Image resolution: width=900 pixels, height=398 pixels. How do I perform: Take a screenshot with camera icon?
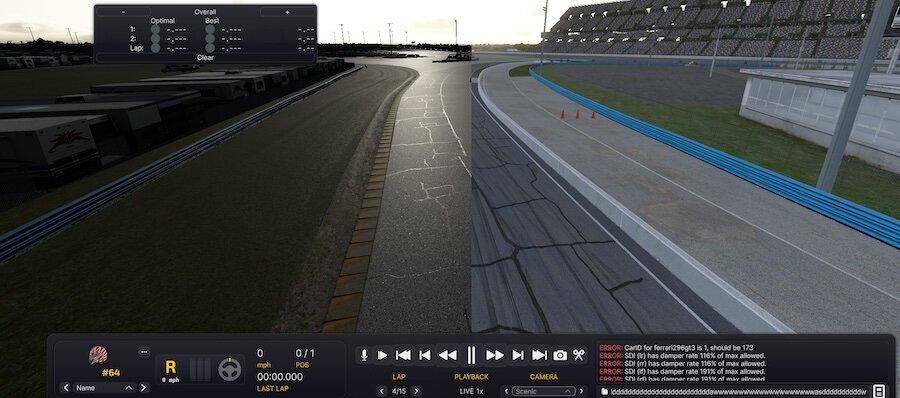click(x=560, y=355)
